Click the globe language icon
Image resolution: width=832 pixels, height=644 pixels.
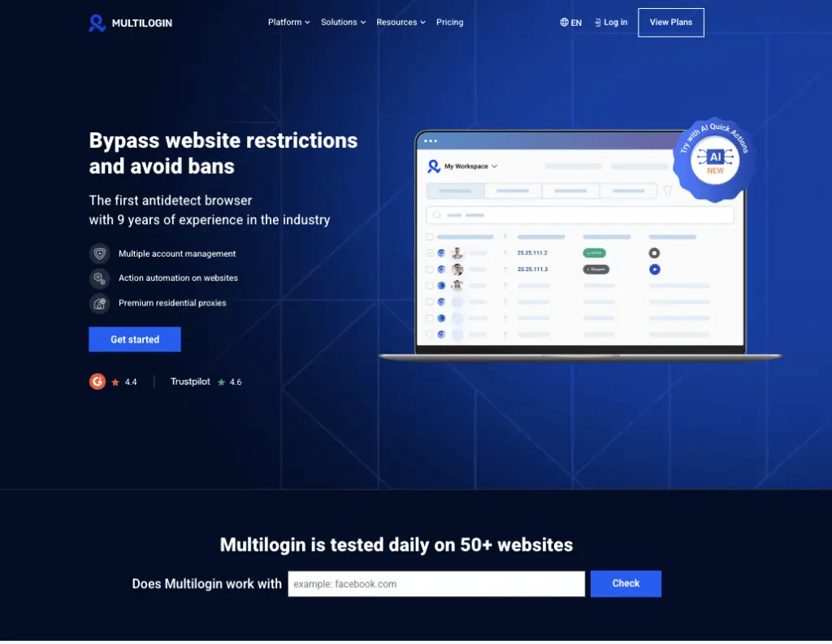coord(564,22)
